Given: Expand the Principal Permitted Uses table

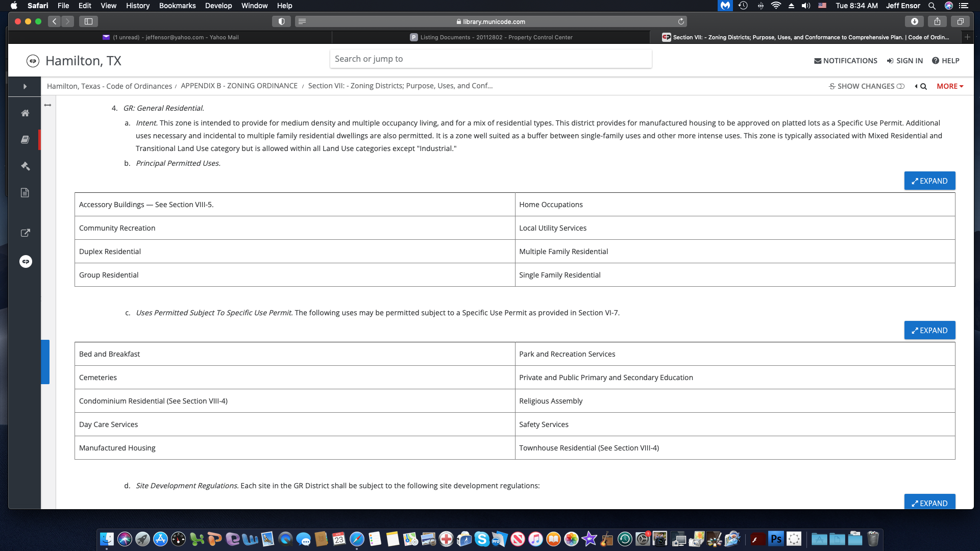Looking at the screenshot, I should click(x=929, y=181).
